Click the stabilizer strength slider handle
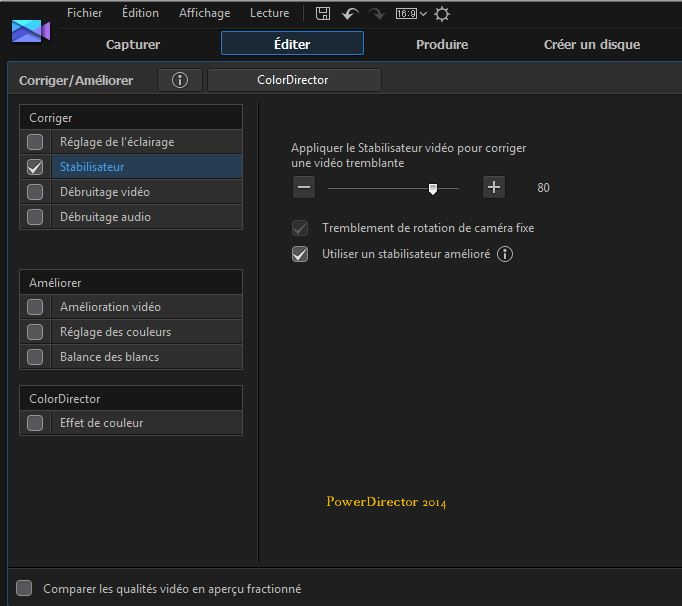Screen dimensions: 682x606 click(433, 187)
